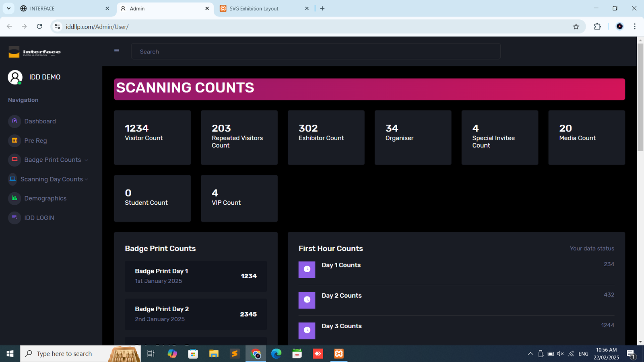Open XAMPP from the Windows taskbar
The image size is (644, 362).
pos(339,354)
